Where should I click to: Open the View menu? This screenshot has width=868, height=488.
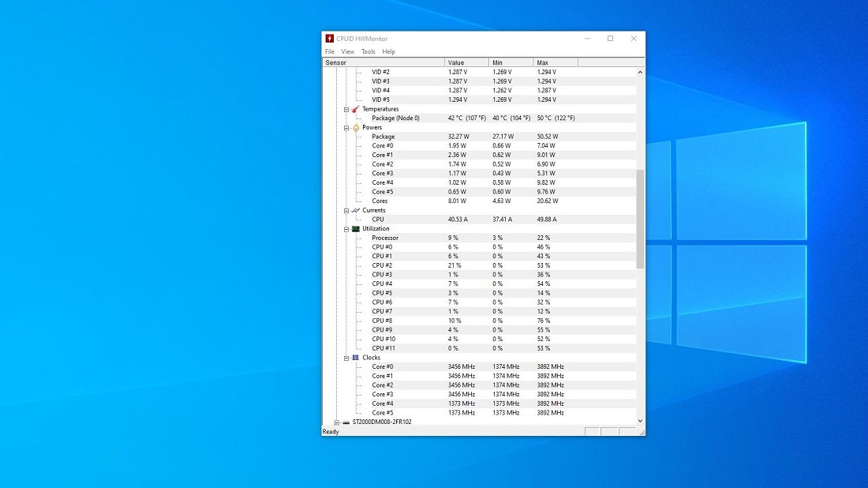[348, 51]
